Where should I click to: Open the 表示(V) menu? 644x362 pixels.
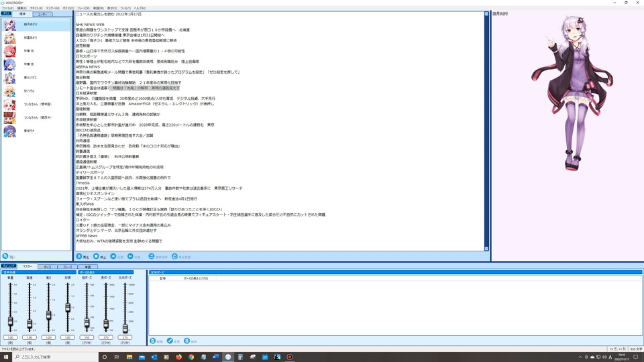tap(112, 8)
